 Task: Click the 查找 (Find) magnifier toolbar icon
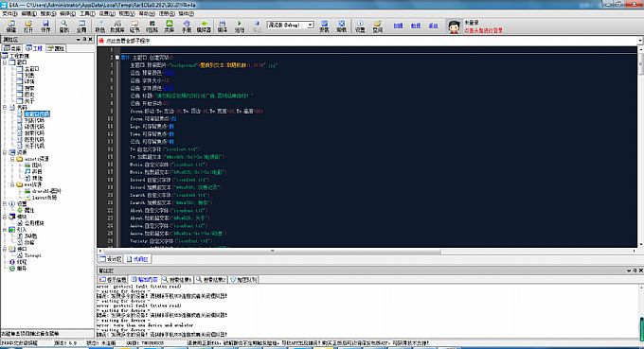pyautogui.click(x=64, y=26)
